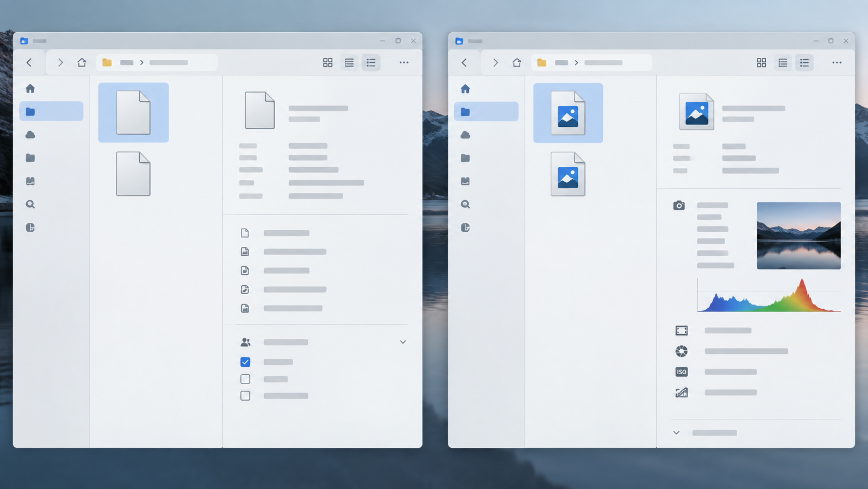Select the highlighted blank file in left window
The image size is (868, 489).
[133, 112]
